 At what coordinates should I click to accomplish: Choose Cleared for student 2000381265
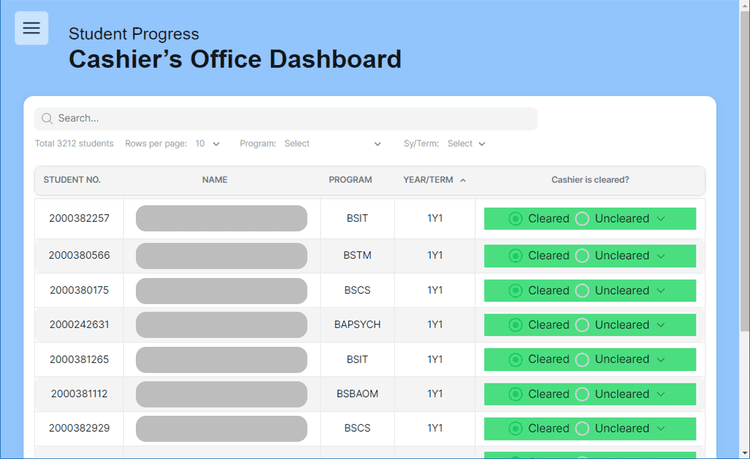(x=516, y=360)
